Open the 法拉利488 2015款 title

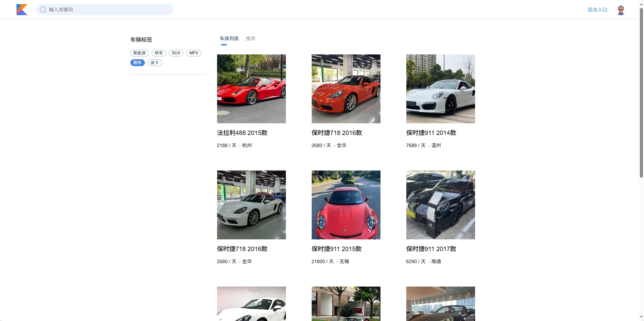pyautogui.click(x=242, y=133)
